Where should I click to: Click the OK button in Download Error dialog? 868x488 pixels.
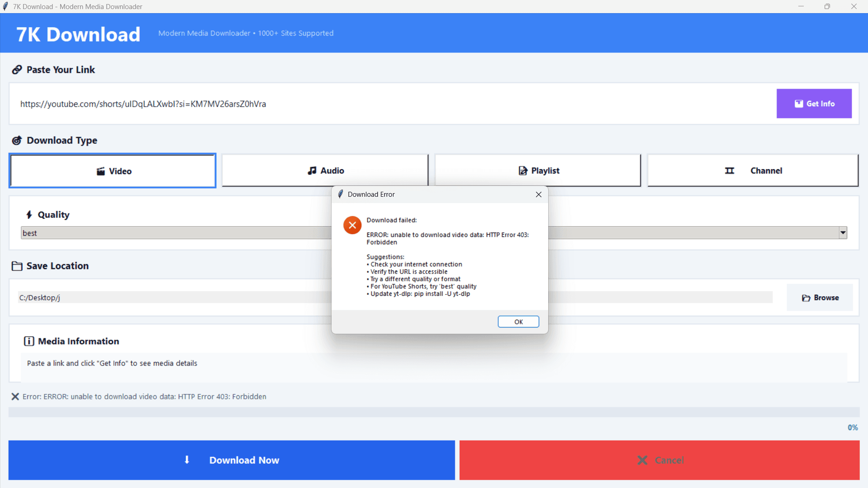518,322
